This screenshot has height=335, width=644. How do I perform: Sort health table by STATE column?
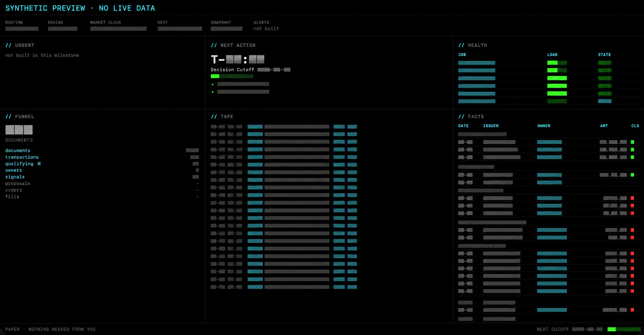[604, 54]
